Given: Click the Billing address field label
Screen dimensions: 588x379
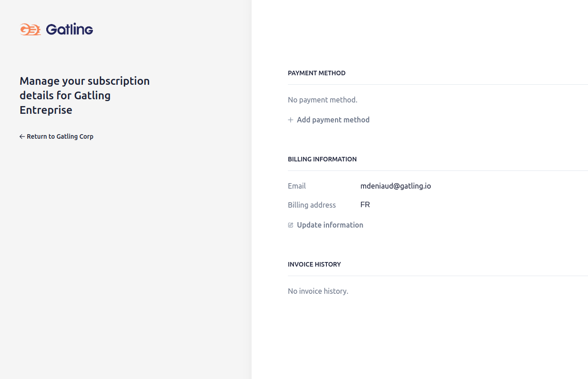Looking at the screenshot, I should pyautogui.click(x=311, y=205).
